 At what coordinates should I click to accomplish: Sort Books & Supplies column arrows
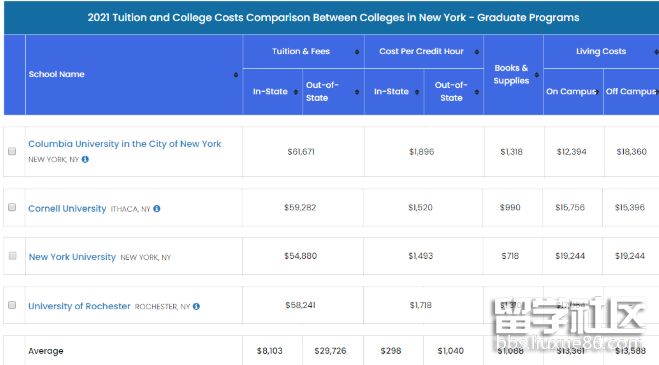[x=537, y=75]
